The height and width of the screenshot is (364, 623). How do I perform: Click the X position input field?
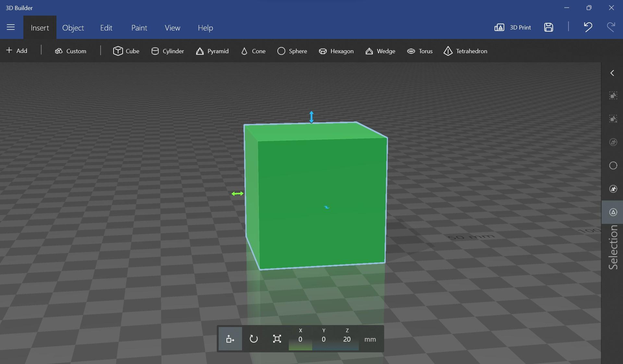[300, 339]
